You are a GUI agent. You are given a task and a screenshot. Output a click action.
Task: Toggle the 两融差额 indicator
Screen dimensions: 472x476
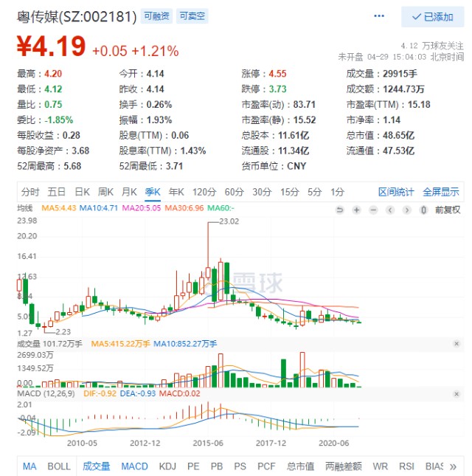coord(344,466)
